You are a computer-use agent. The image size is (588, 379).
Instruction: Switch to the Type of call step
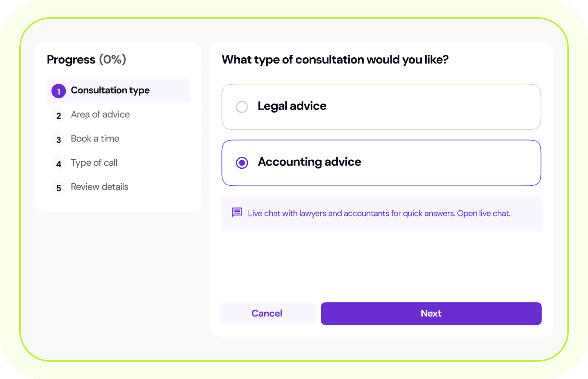click(x=94, y=163)
